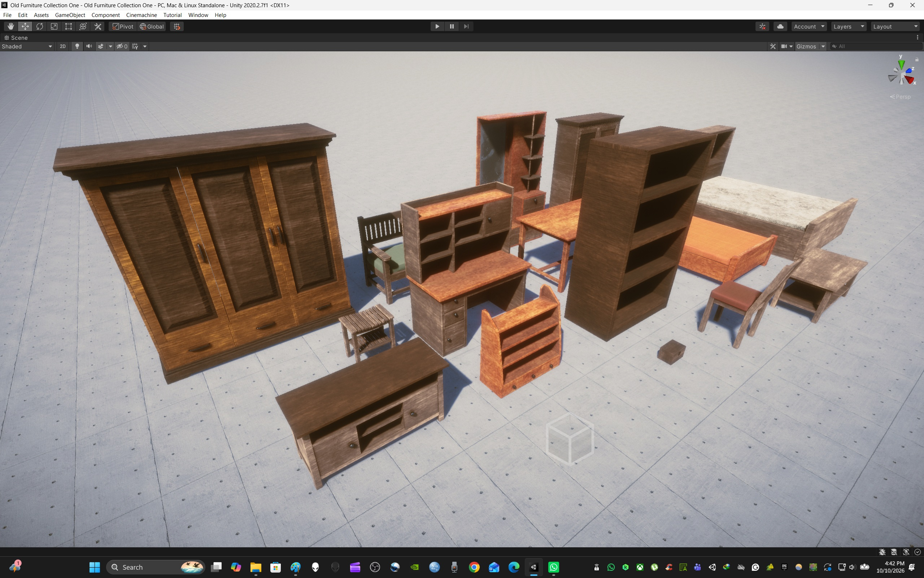Open Scene view component editor tools
Viewport: 924px width, 578px height.
tap(773, 46)
